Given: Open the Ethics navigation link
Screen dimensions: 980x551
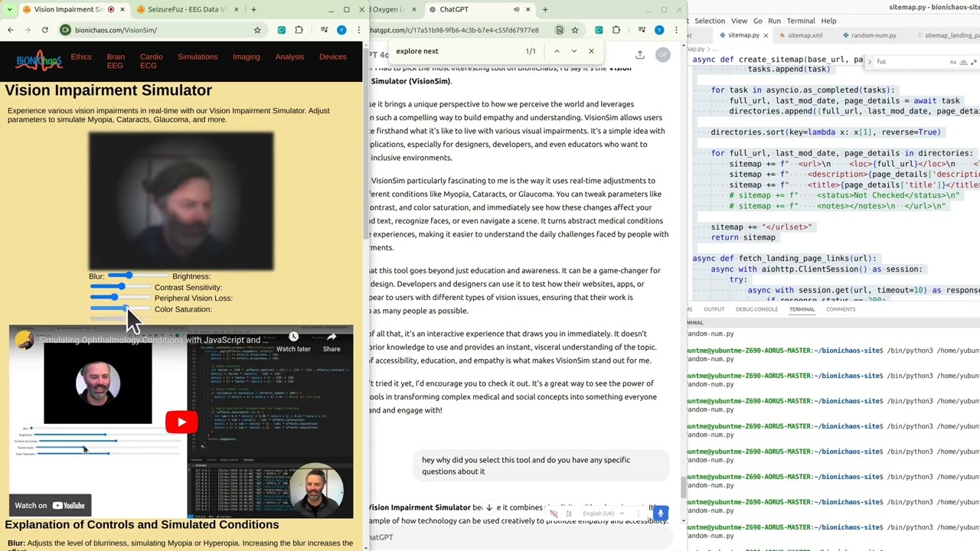Looking at the screenshot, I should pos(81,57).
